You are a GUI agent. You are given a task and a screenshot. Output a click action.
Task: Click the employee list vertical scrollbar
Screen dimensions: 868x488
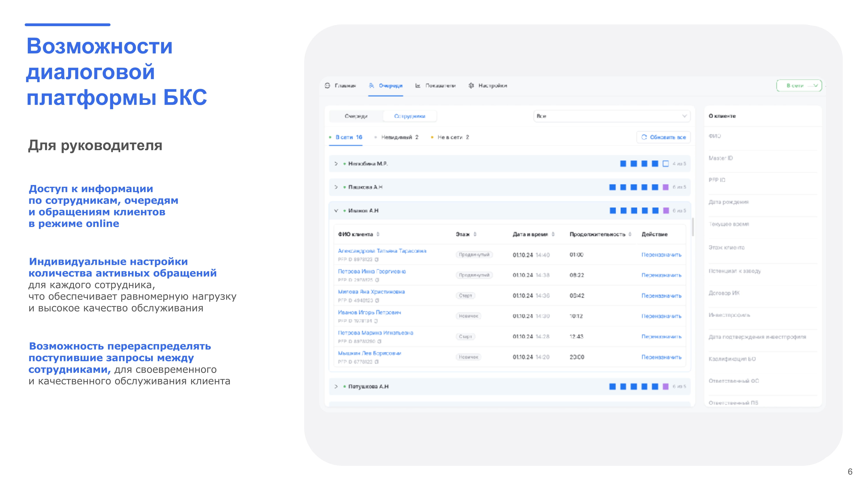tap(693, 227)
